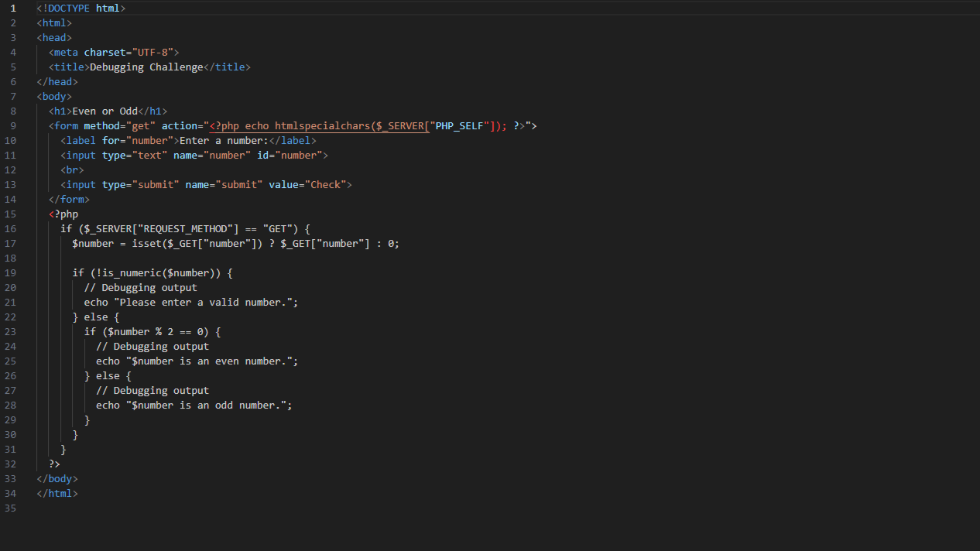Image resolution: width=980 pixels, height=551 pixels.
Task: Click the "} else {" on line 22
Action: click(96, 317)
